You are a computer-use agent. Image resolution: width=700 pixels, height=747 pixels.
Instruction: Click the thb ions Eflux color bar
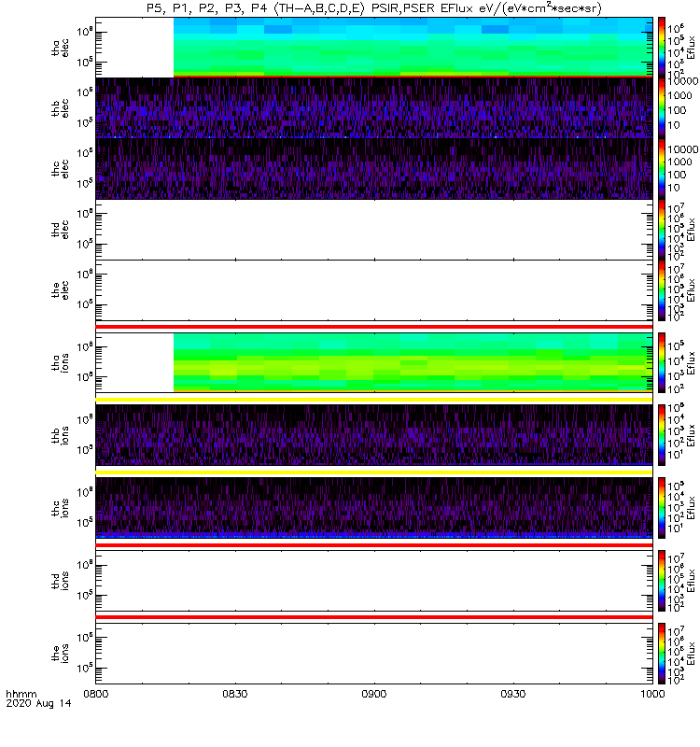click(x=662, y=435)
